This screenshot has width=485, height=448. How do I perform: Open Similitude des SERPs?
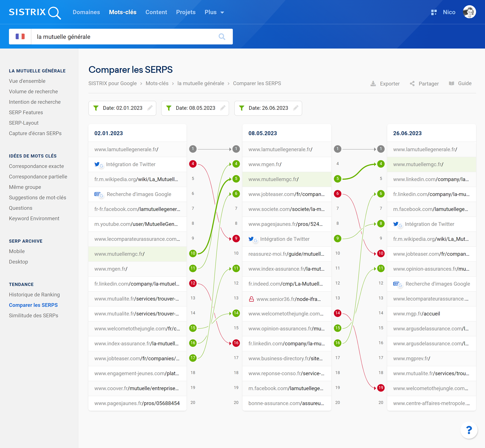click(34, 315)
